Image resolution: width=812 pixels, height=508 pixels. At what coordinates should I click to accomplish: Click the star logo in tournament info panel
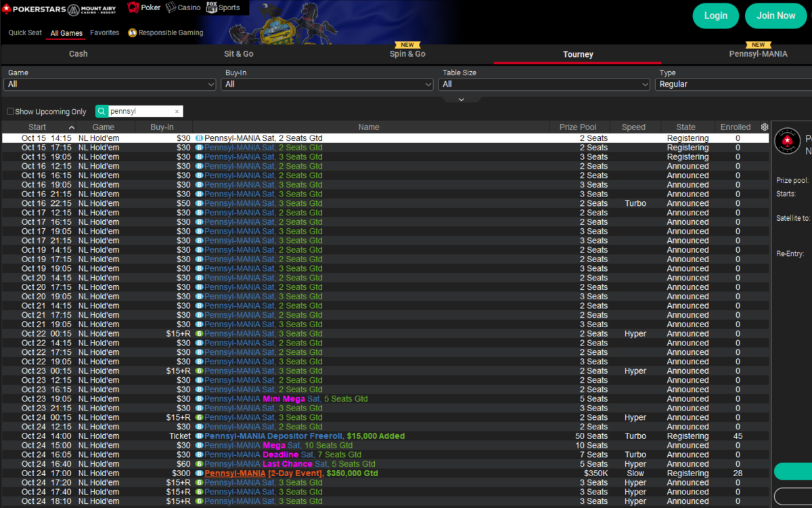[x=787, y=140]
